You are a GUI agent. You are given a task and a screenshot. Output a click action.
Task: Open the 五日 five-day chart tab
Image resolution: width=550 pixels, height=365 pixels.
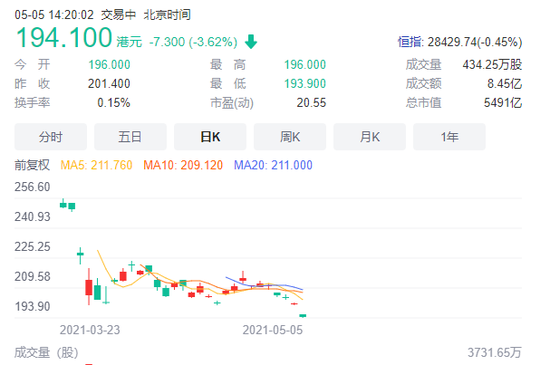(130, 137)
